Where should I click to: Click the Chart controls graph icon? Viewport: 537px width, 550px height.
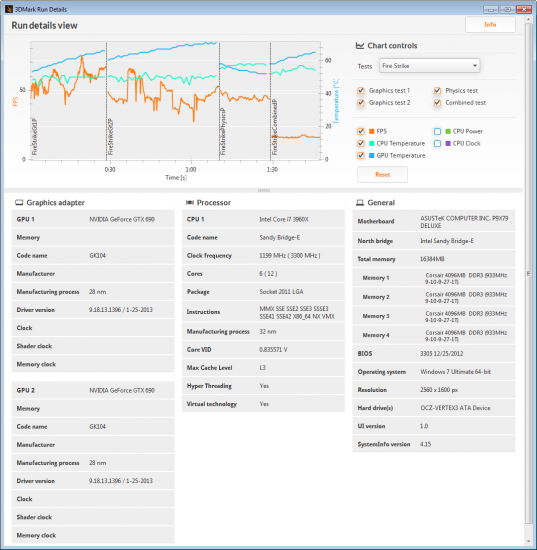tap(360, 46)
